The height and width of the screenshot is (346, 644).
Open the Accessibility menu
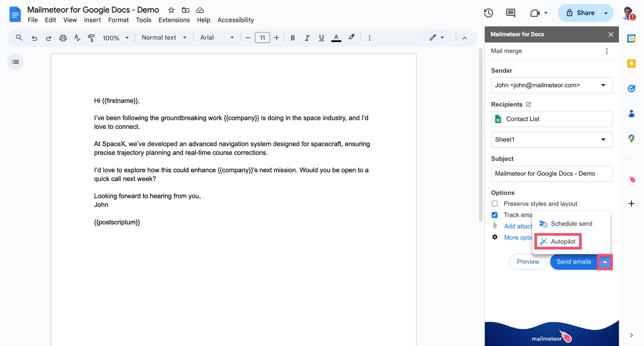tap(236, 20)
